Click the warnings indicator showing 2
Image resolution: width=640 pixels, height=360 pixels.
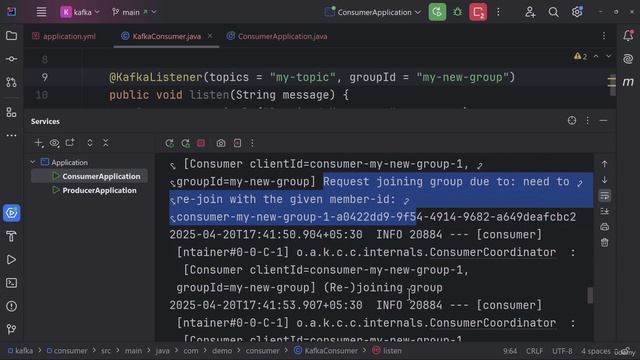point(580,56)
